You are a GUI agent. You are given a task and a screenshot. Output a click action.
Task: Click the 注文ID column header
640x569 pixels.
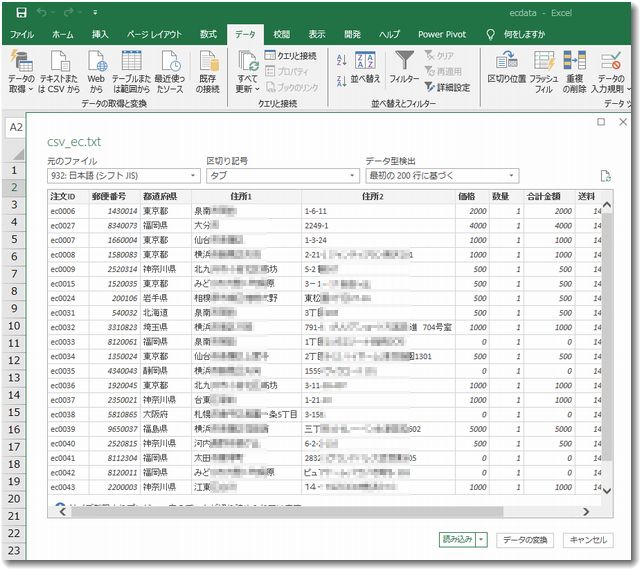[x=68, y=196]
